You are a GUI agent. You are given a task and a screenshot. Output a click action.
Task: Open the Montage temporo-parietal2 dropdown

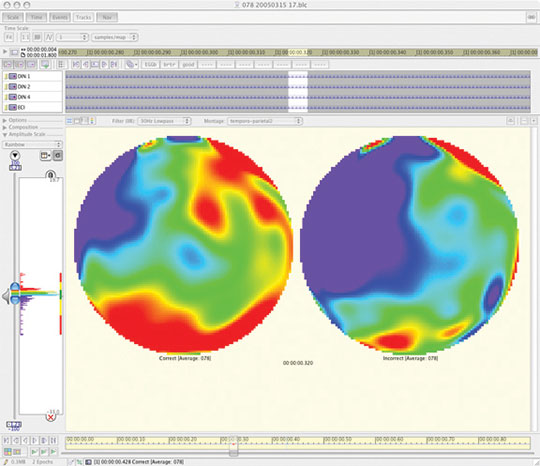click(x=265, y=121)
